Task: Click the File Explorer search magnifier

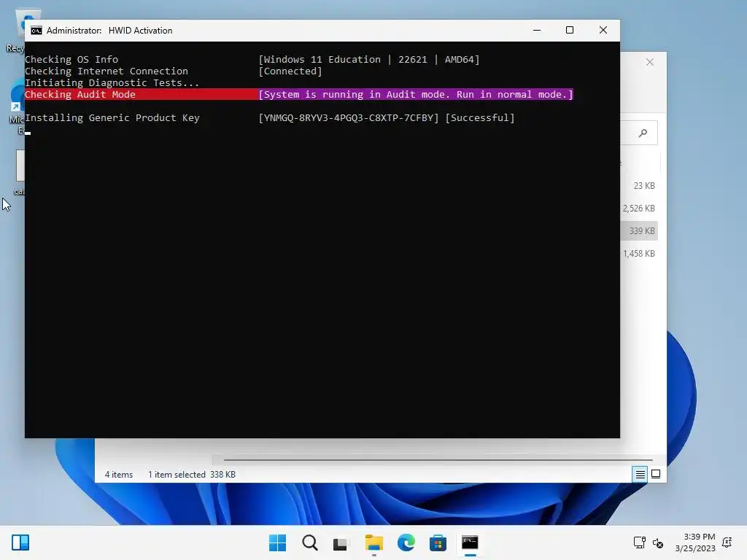Action: click(643, 133)
